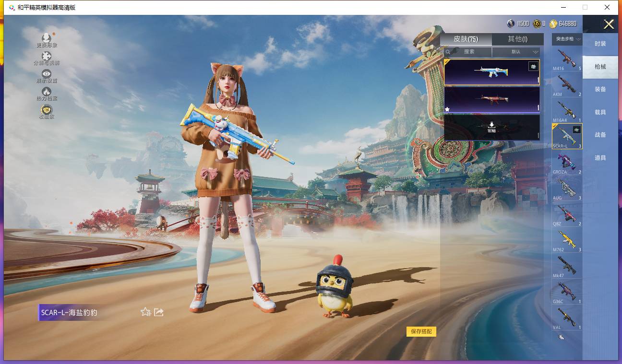Toggle star on the red SCAR-L skin

(x=447, y=109)
